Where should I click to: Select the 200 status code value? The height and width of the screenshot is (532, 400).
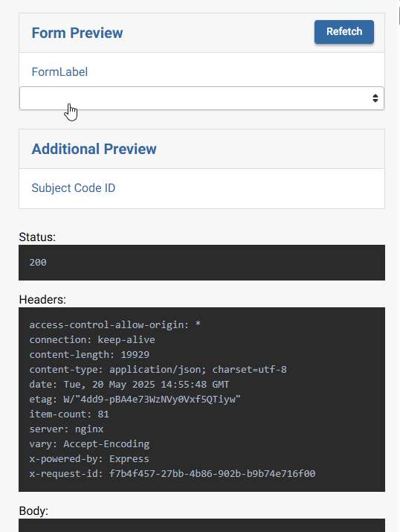click(x=38, y=262)
